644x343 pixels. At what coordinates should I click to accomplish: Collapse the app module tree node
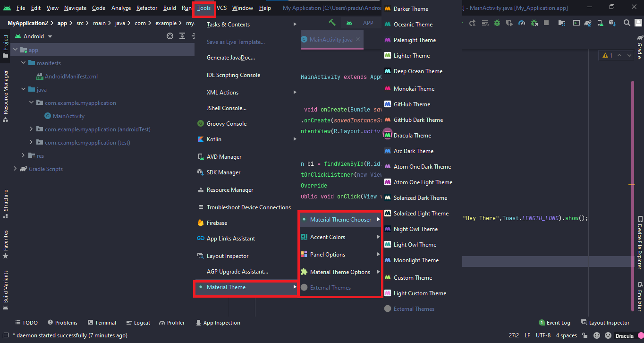15,50
